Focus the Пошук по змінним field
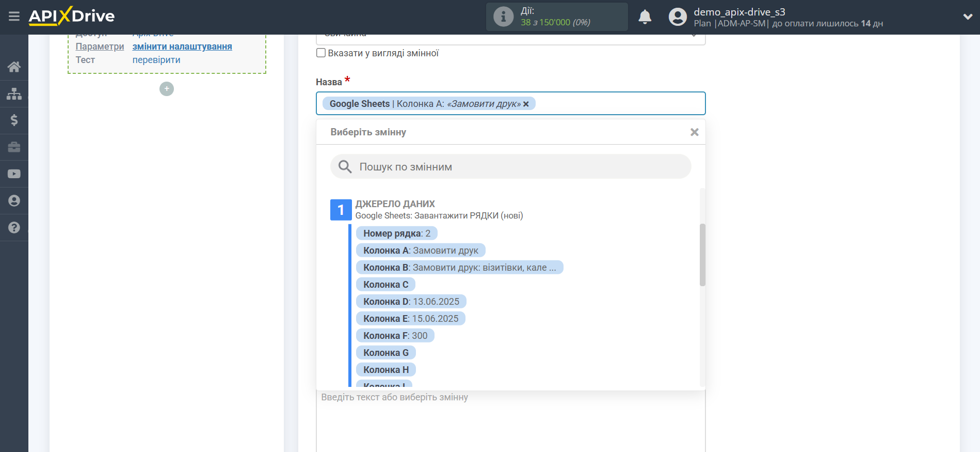 point(510,167)
